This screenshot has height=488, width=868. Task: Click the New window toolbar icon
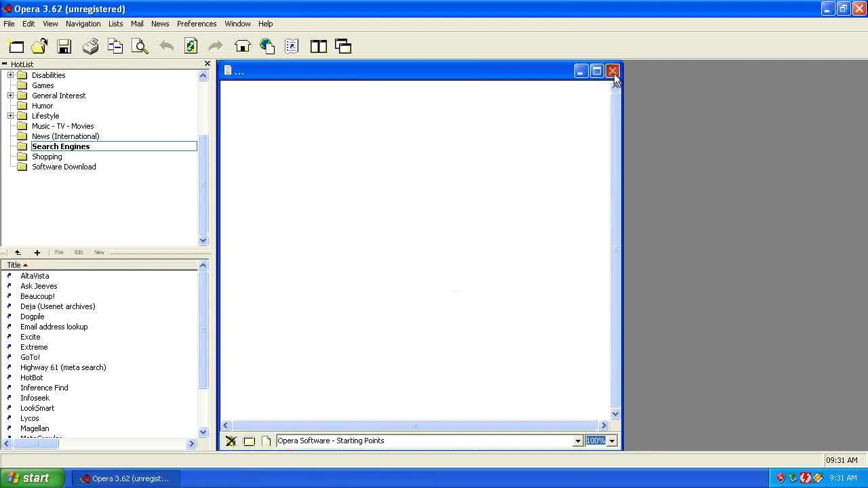pos(16,46)
